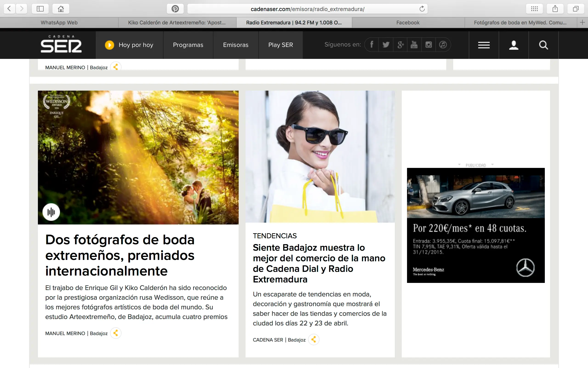Image resolution: width=588 pixels, height=368 pixels.
Task: Go forward with Safari's forward arrow
Action: (x=22, y=9)
